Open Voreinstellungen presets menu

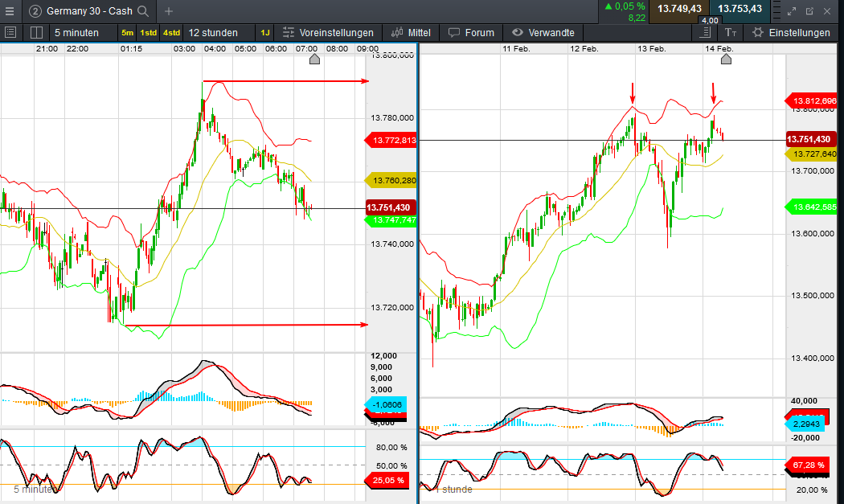pos(328,33)
